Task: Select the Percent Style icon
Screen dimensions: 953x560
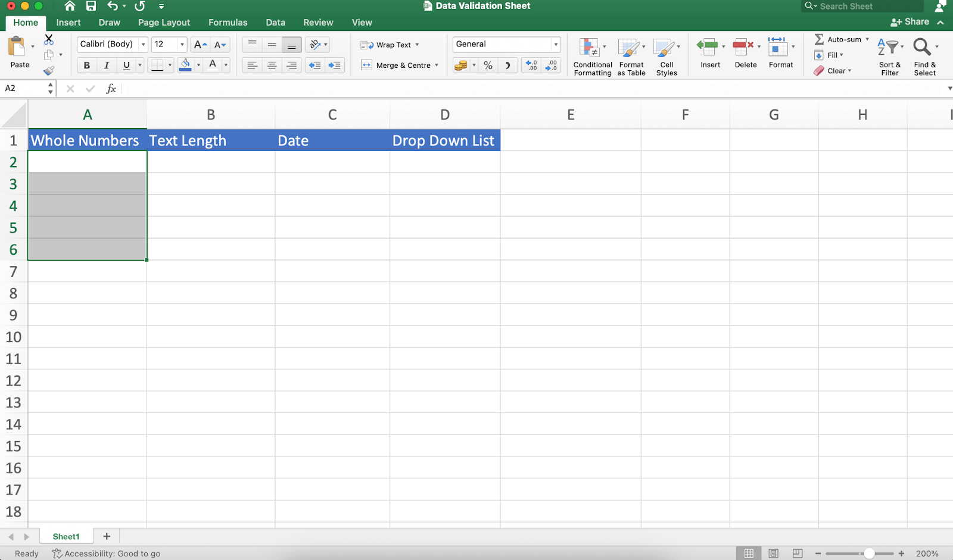Action: 488,65
